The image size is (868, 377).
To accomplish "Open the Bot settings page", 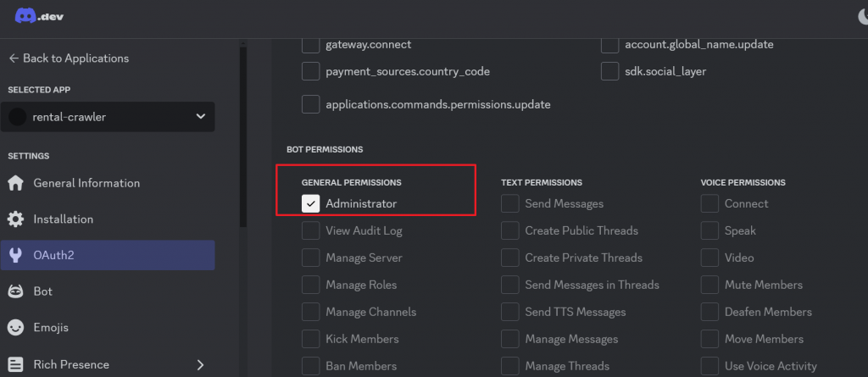I will 108,291.
